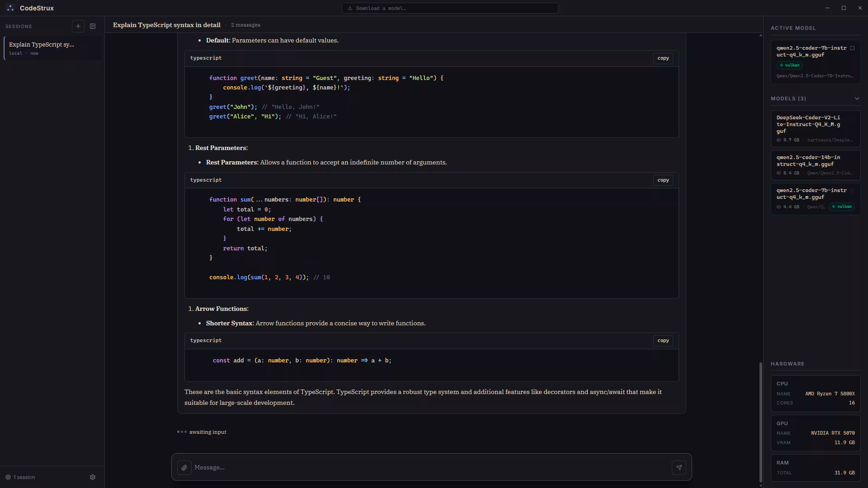The height and width of the screenshot is (488, 868).
Task: Click the closing summary paragraph on TypeScript
Action: [423, 397]
